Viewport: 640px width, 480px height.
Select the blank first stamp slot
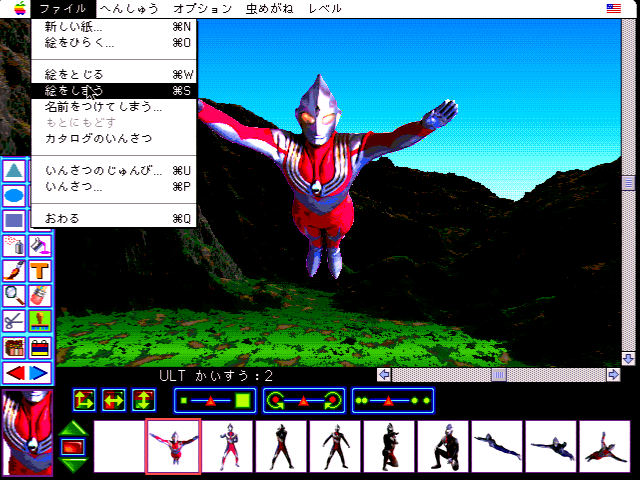coord(119,447)
